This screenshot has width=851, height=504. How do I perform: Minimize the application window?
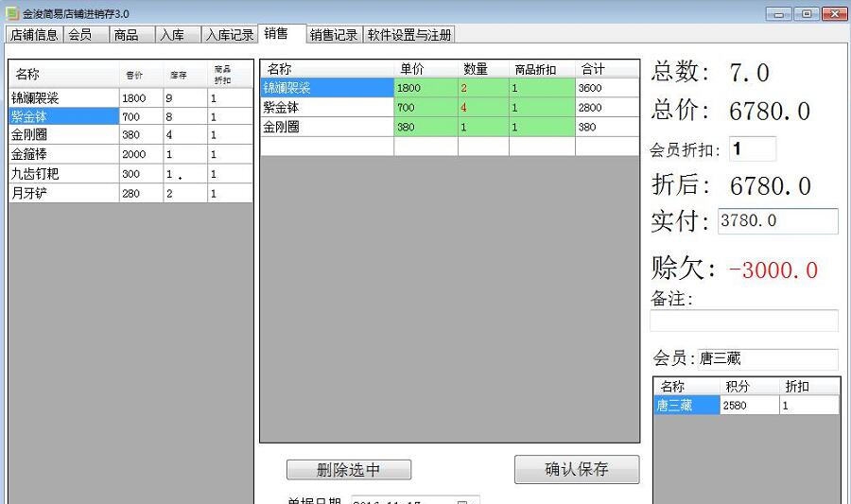tap(778, 13)
